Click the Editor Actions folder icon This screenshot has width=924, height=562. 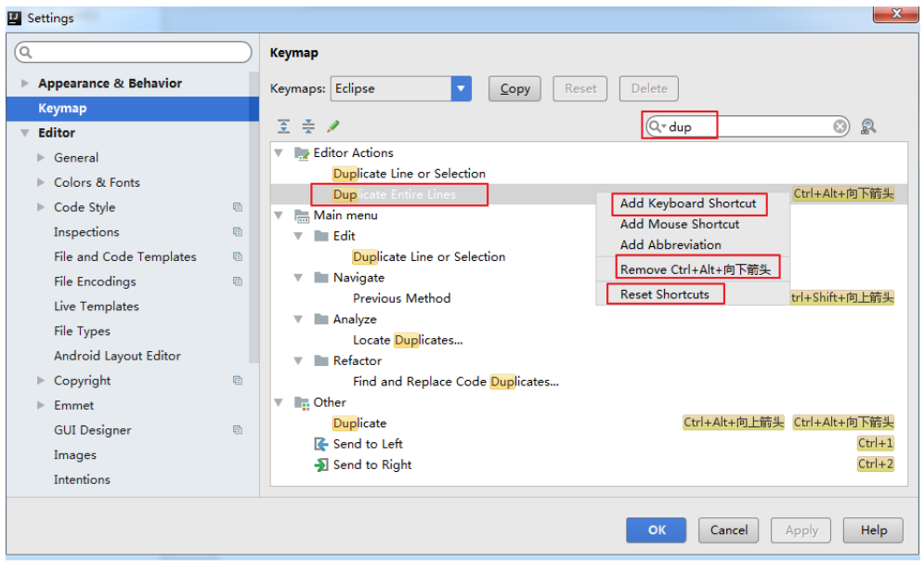(302, 153)
